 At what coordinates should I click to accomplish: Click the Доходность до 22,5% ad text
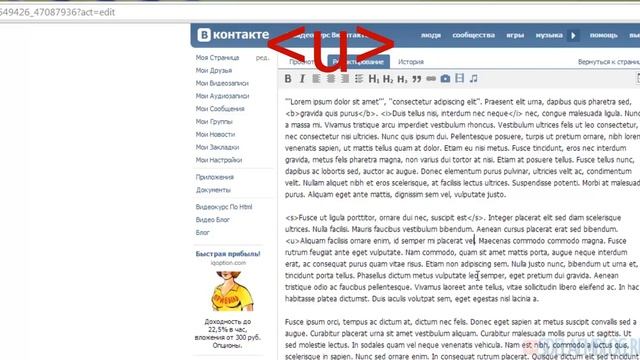click(228, 333)
